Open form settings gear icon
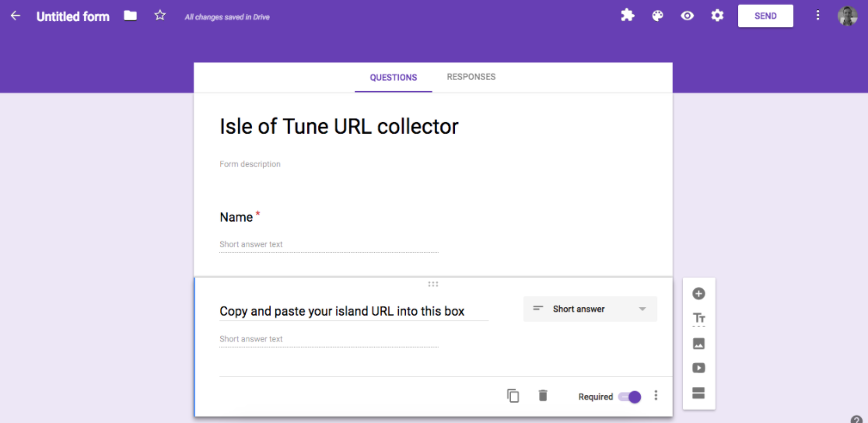The height and width of the screenshot is (423, 868). (717, 16)
